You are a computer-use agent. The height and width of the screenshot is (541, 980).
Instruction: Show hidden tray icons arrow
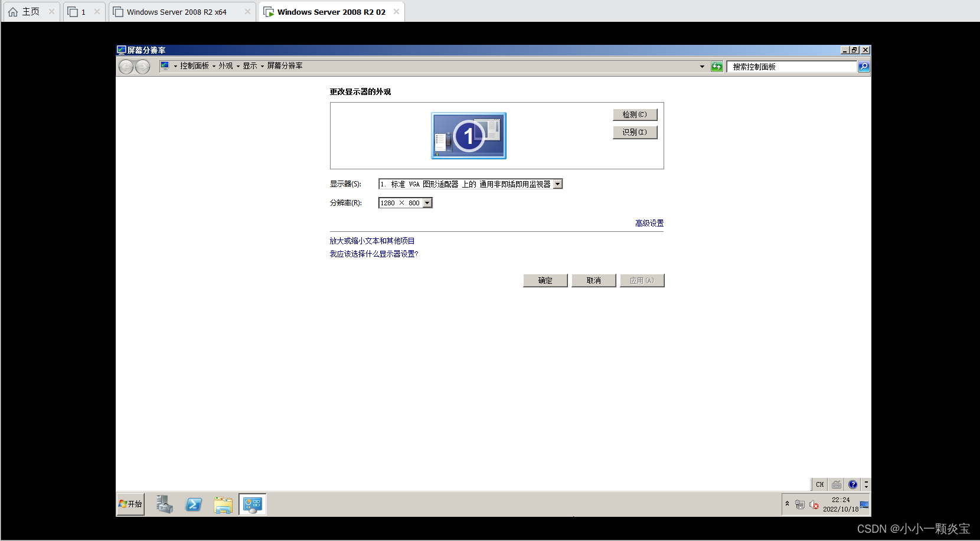[787, 504]
